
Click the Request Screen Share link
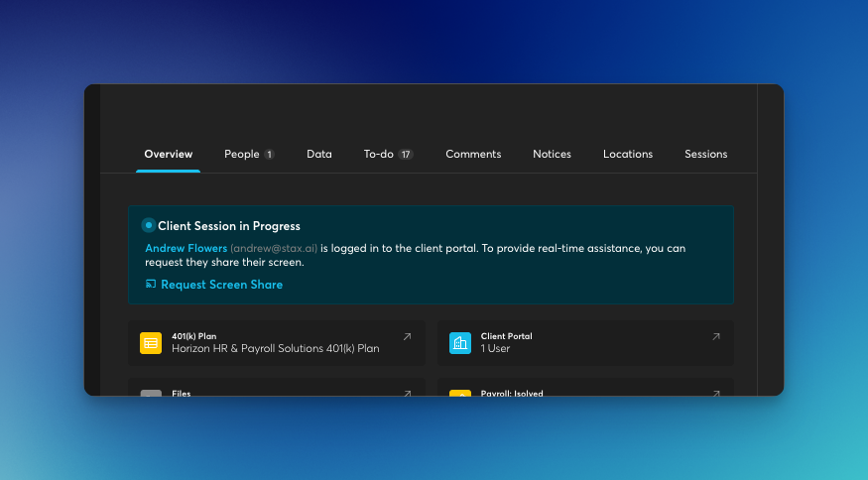point(221,285)
